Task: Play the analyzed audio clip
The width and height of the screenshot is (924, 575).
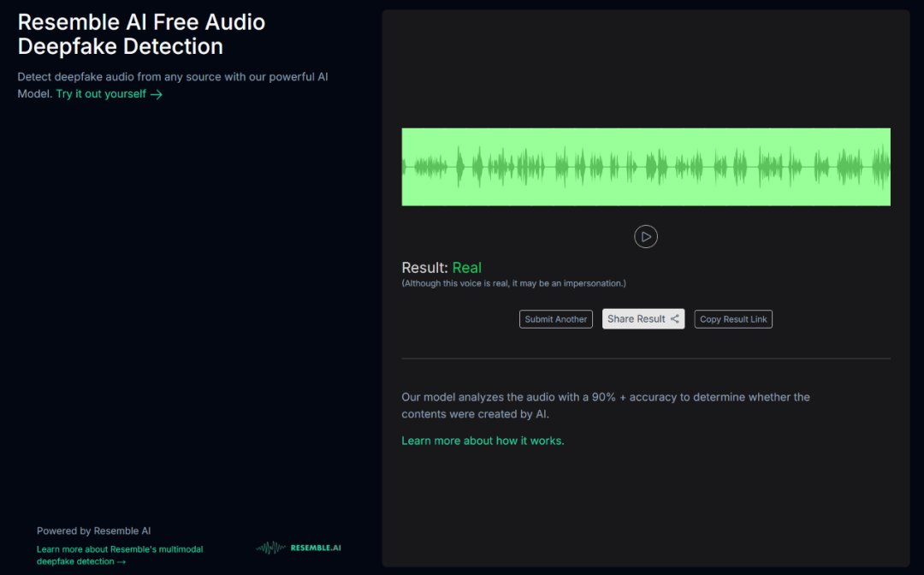Action: (x=646, y=236)
